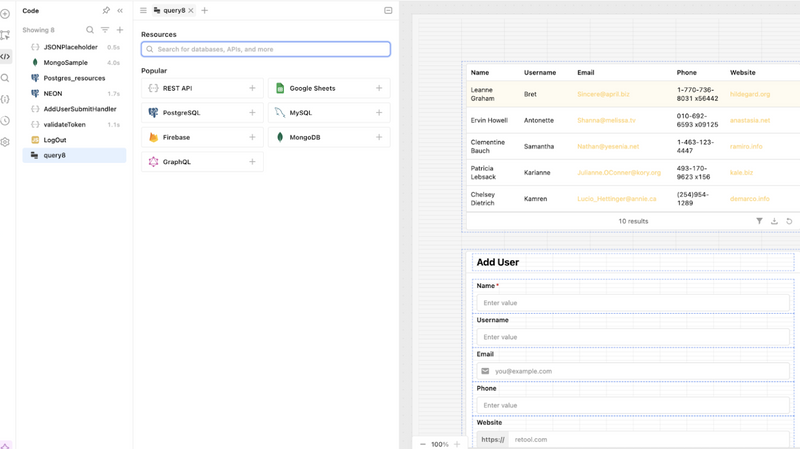Choose the Google Sheets resource
800x449 pixels.
click(329, 88)
